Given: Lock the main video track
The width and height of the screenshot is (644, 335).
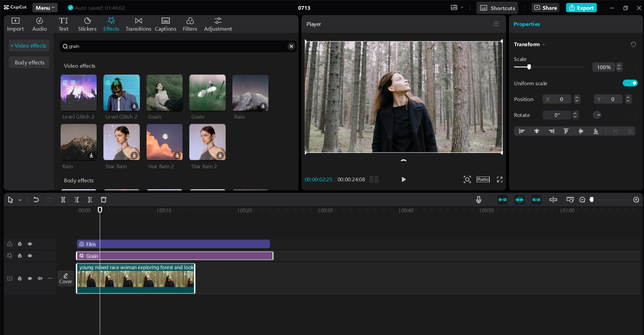Looking at the screenshot, I should [20, 278].
